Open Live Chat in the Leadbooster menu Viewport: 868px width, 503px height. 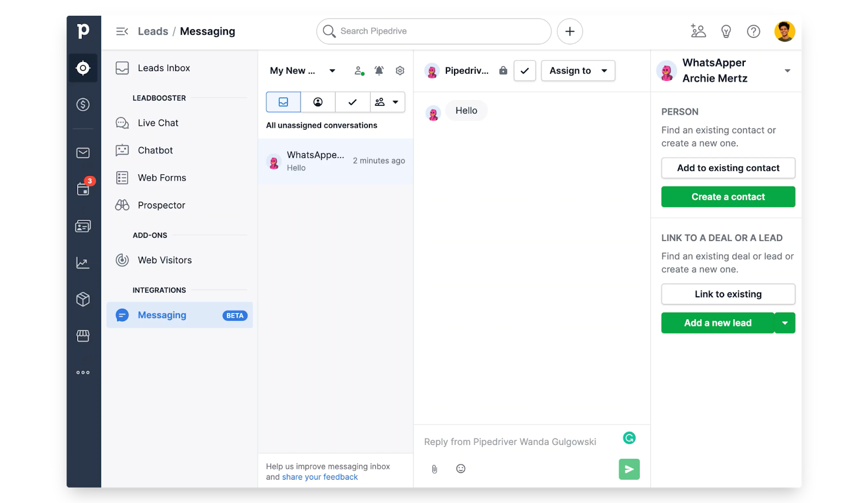click(x=158, y=123)
